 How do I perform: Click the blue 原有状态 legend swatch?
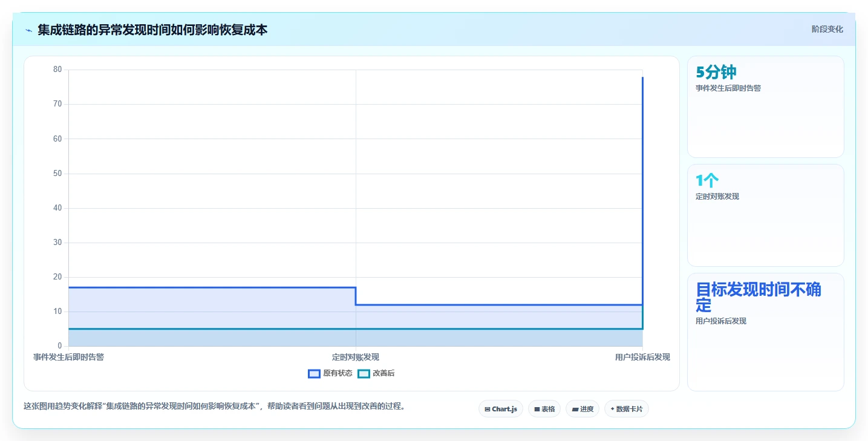314,373
